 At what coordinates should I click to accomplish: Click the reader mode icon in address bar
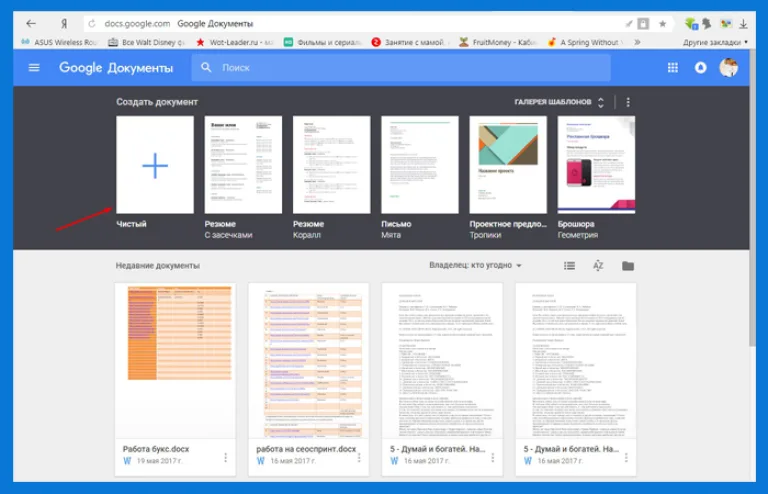pyautogui.click(x=643, y=24)
